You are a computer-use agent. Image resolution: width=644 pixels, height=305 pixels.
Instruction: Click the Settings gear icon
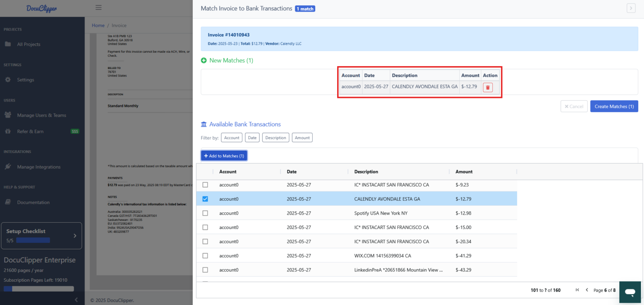8,80
